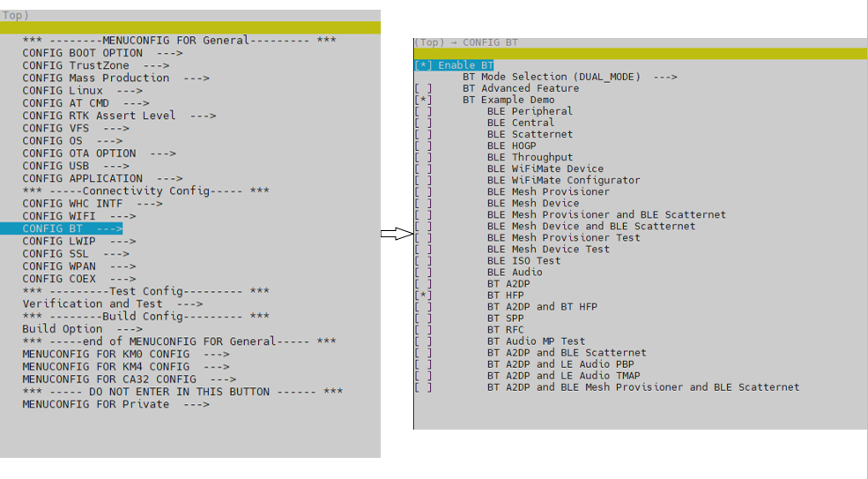This screenshot has height=479, width=868.
Task: Open the CONFIG TrustZone menu entry
Action: coord(95,65)
